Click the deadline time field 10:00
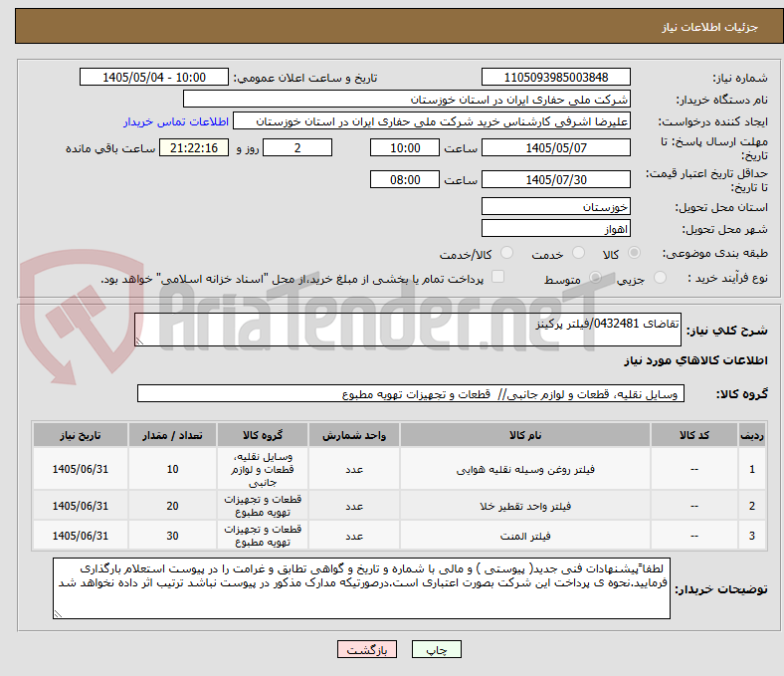This screenshot has height=676, width=784. coord(405,147)
